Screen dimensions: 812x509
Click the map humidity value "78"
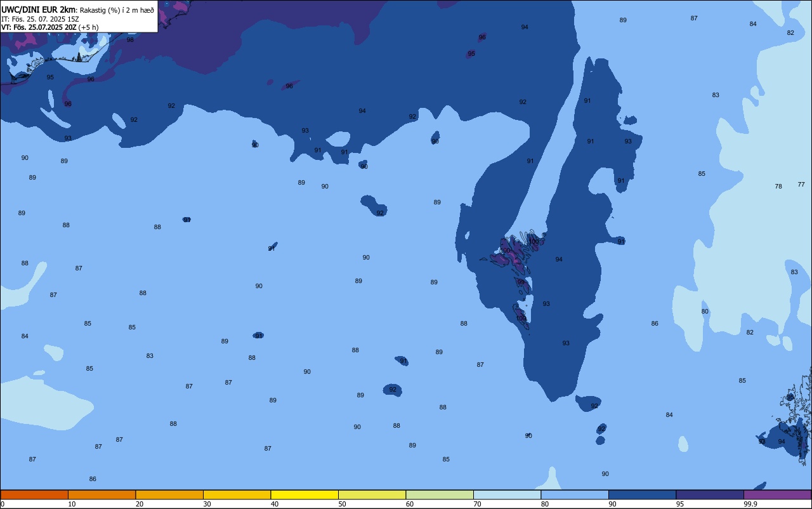778,187
